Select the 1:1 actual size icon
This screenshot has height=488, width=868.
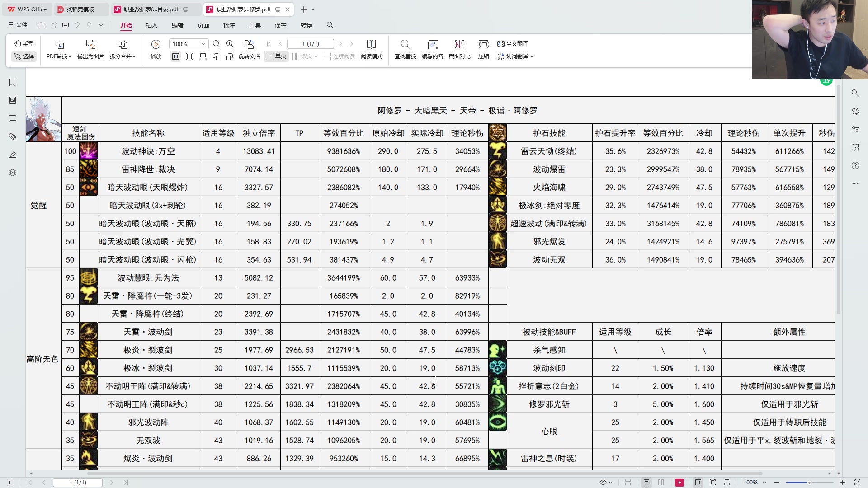175,56
